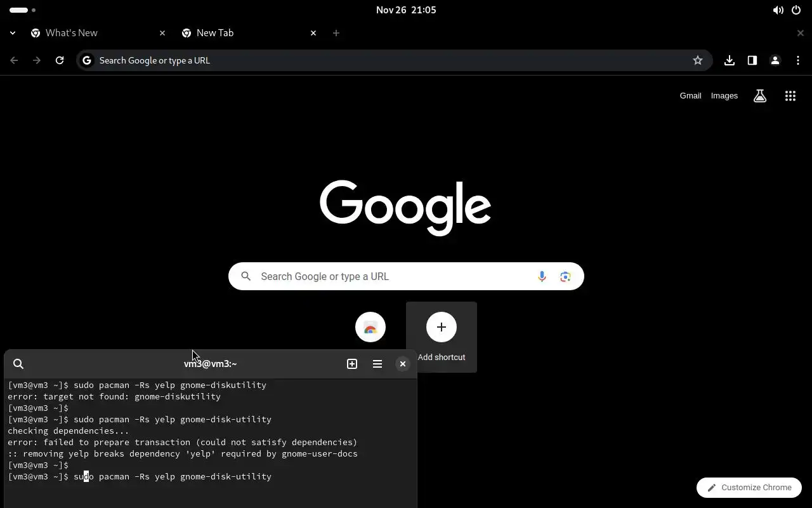Viewport: 812px width, 508px height.
Task: Click the Chrome address bar
Action: click(394, 60)
